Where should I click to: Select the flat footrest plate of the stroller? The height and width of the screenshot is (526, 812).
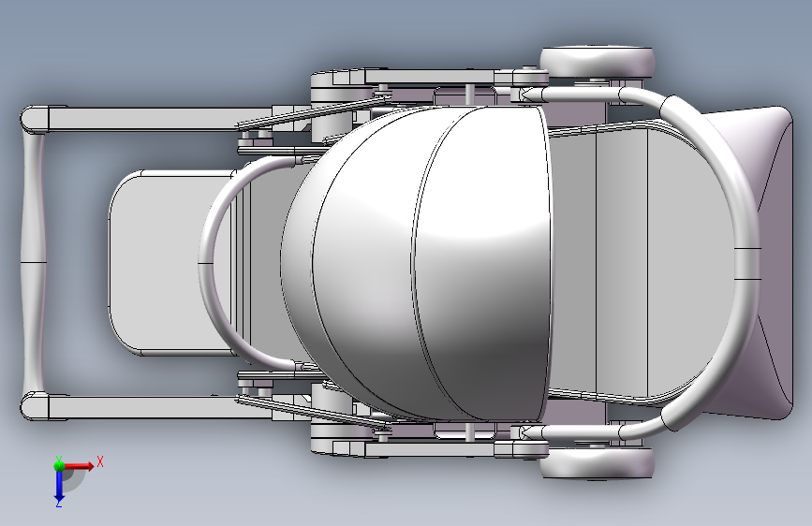point(170,262)
